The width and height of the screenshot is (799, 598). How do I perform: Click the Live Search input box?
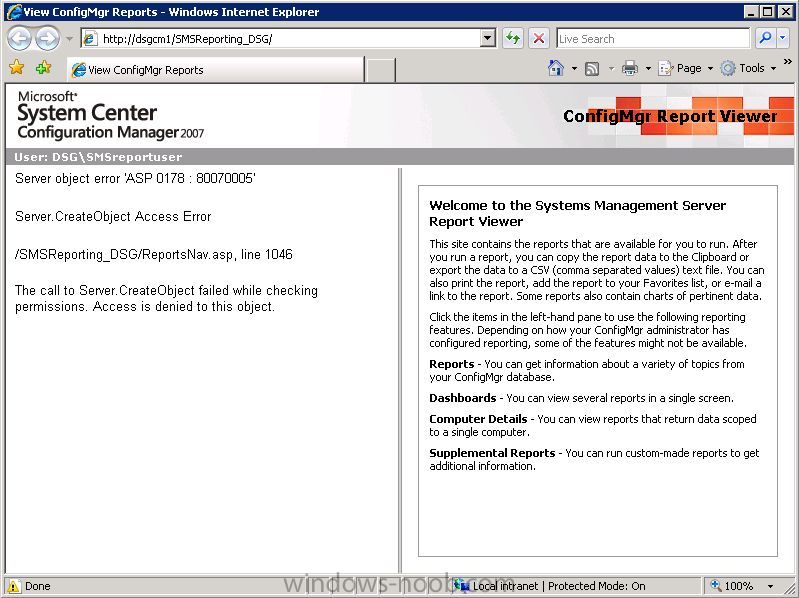[653, 39]
